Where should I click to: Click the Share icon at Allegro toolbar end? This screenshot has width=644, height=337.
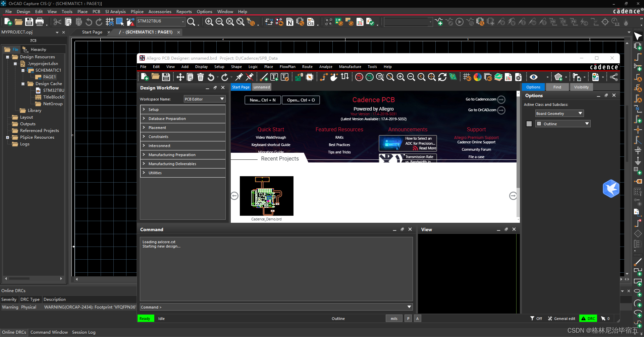[x=613, y=77]
